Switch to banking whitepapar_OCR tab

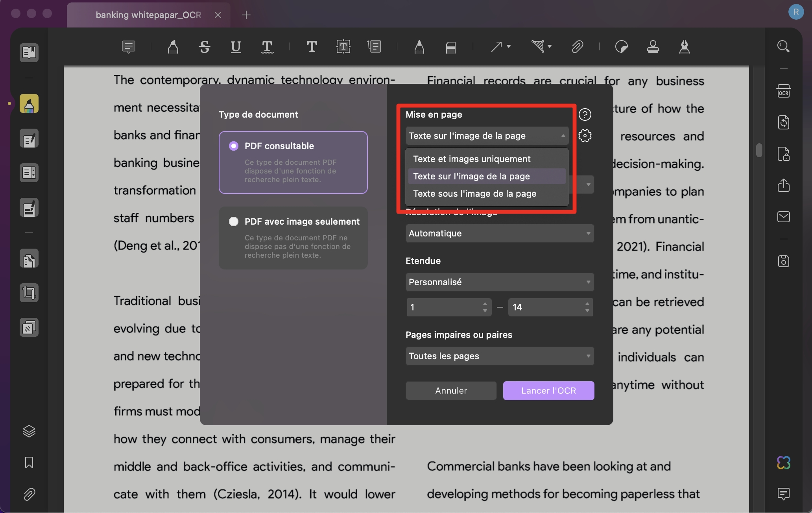coord(148,15)
